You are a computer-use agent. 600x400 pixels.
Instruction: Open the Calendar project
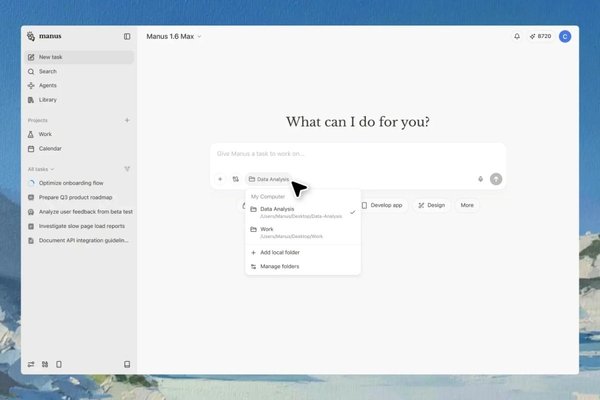point(79,149)
